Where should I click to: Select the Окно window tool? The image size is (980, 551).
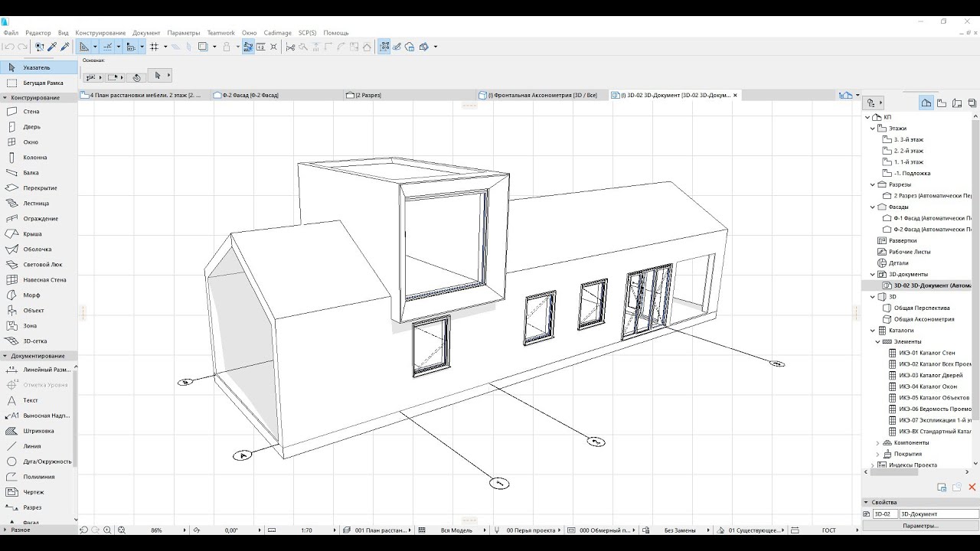[x=38, y=142]
